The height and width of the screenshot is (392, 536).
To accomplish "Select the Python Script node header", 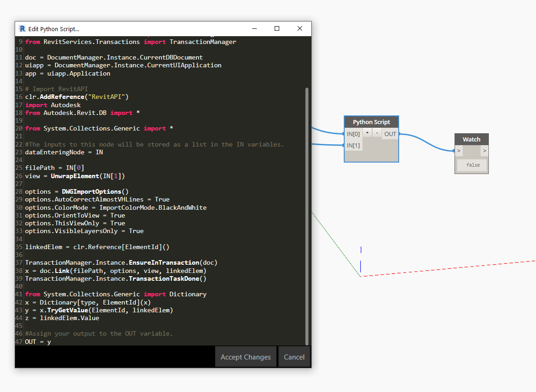I will (371, 122).
